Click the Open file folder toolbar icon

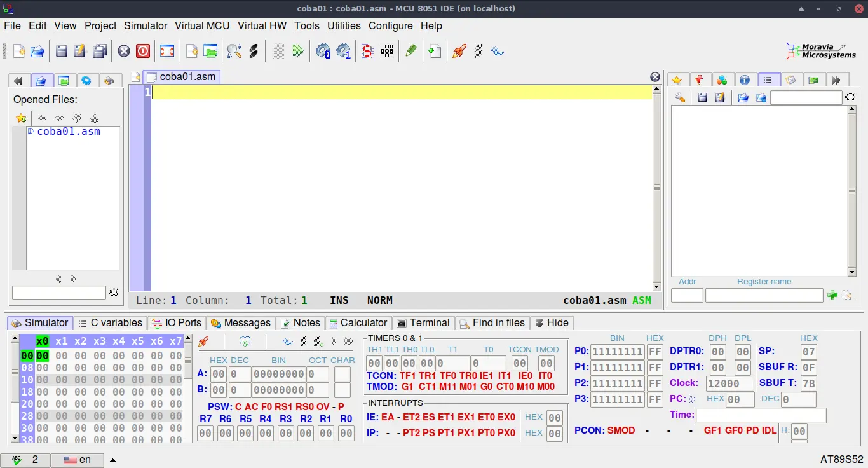coord(37,52)
